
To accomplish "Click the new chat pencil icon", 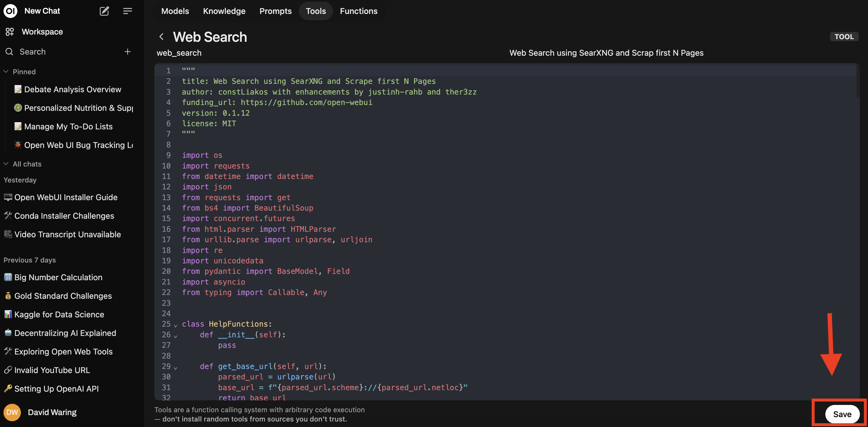I will click(104, 11).
